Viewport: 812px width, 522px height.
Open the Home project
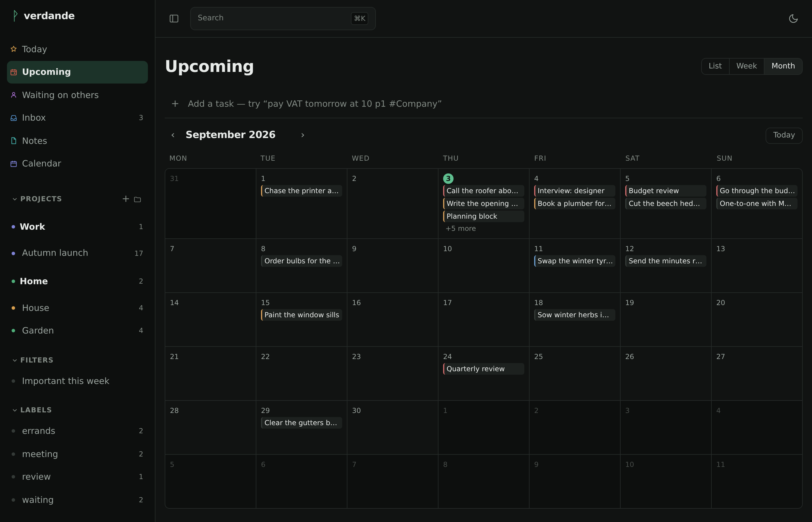[77, 281]
